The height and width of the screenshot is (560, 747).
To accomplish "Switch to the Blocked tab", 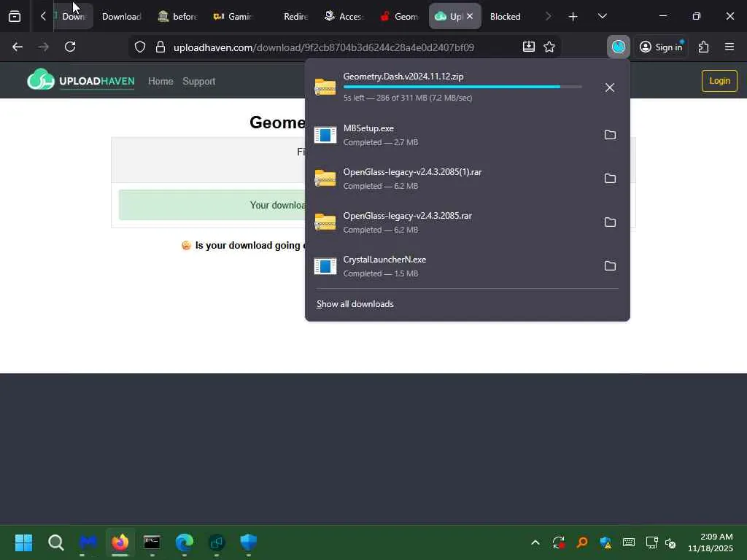I will coord(505,17).
